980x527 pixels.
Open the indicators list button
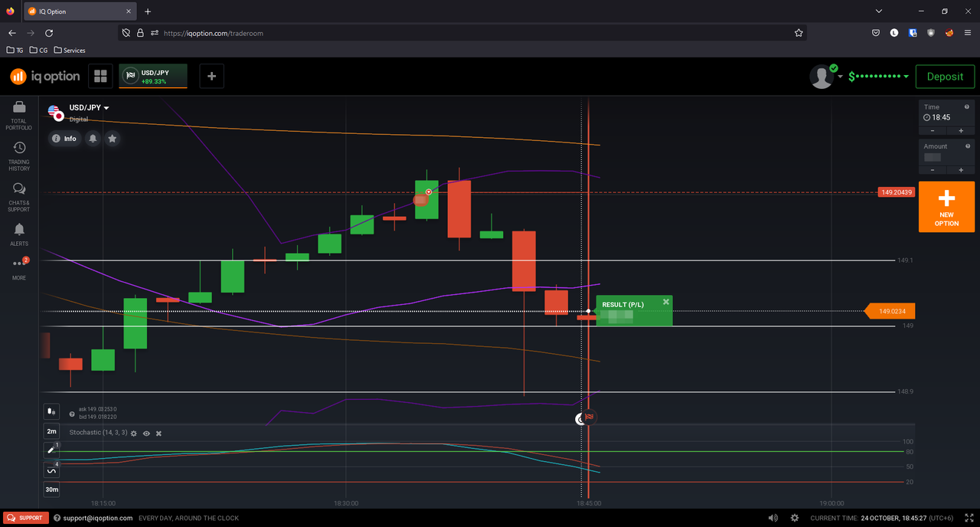pyautogui.click(x=51, y=470)
